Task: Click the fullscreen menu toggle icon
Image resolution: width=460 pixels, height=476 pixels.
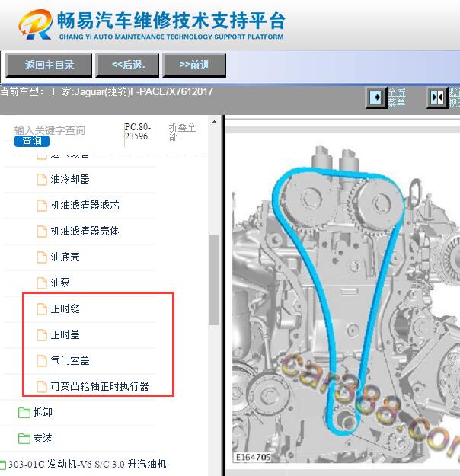Action: (376, 97)
